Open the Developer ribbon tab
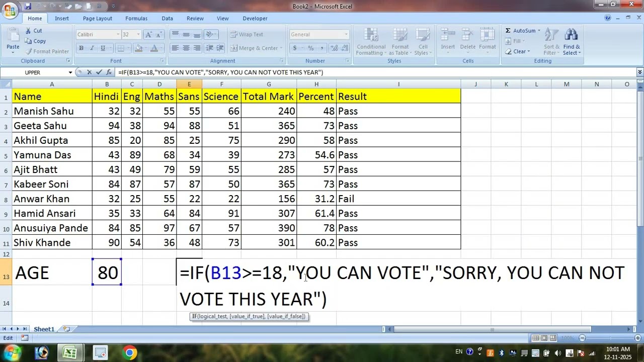The image size is (644, 362). click(x=255, y=19)
